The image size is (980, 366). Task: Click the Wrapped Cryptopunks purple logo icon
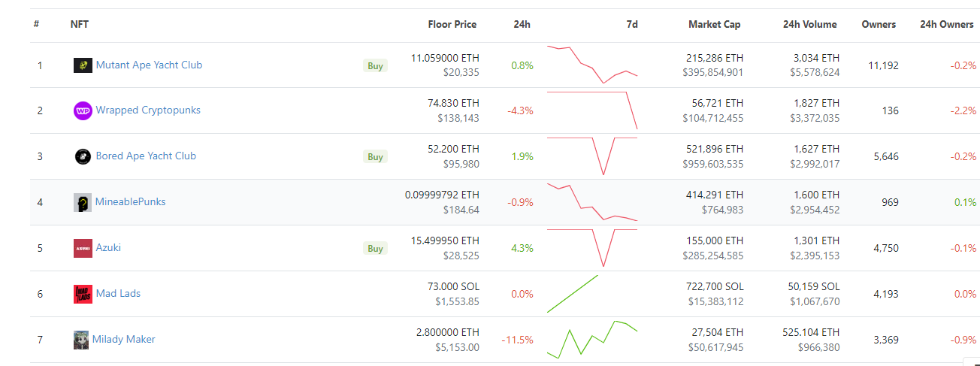pyautogui.click(x=83, y=110)
